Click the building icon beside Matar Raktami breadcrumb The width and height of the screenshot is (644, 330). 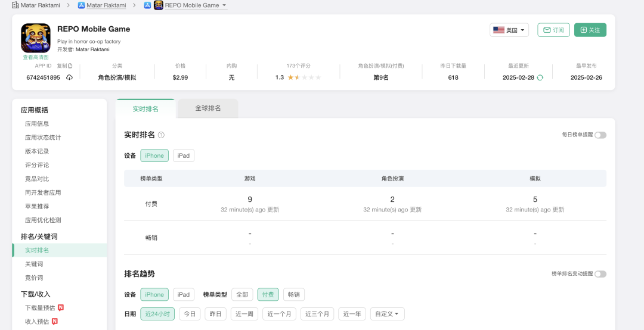[15, 5]
